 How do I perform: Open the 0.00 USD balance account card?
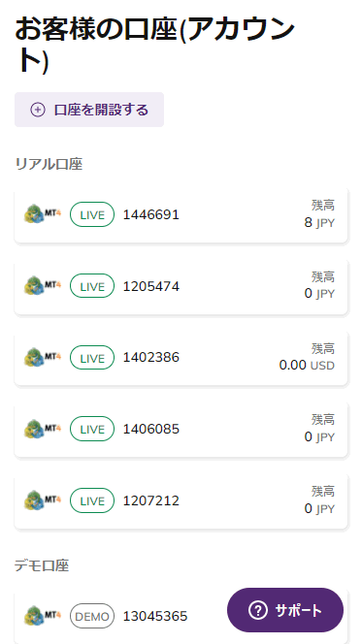point(181,358)
